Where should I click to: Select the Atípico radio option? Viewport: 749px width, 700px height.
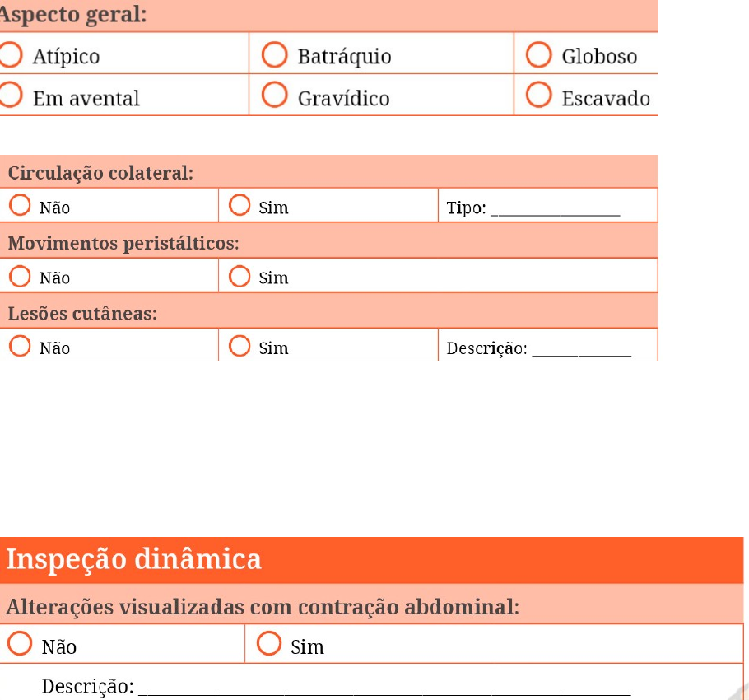coord(11,54)
